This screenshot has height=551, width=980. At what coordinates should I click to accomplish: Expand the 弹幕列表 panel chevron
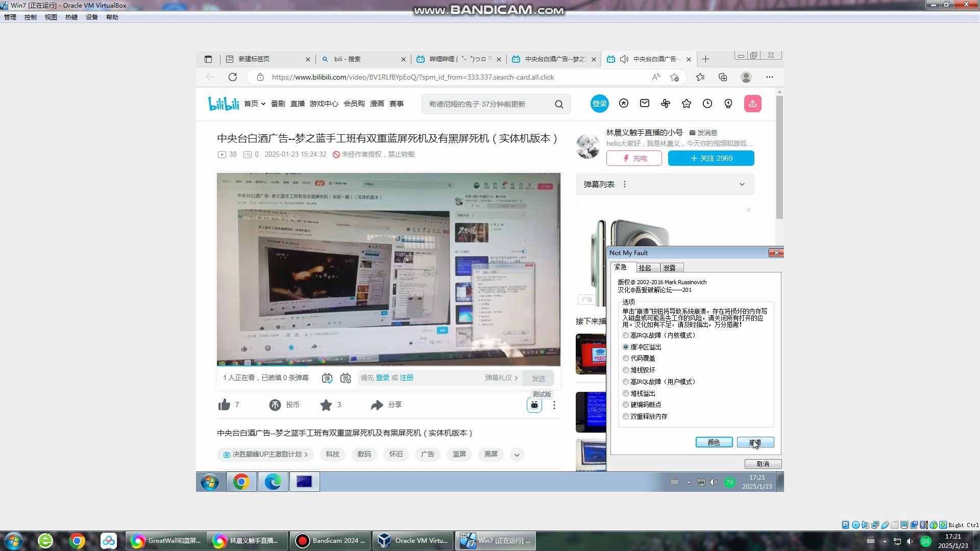[742, 185]
